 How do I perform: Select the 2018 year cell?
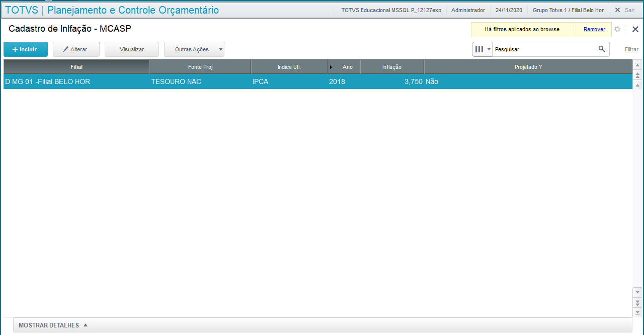click(x=344, y=81)
